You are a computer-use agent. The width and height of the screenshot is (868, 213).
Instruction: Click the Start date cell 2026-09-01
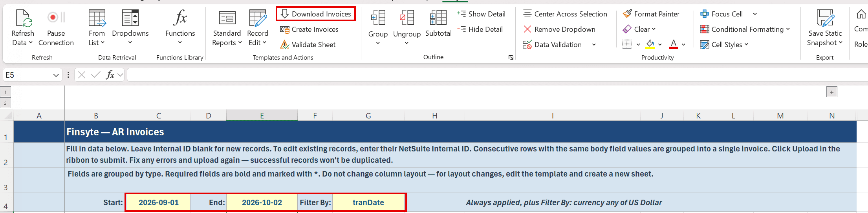click(159, 203)
